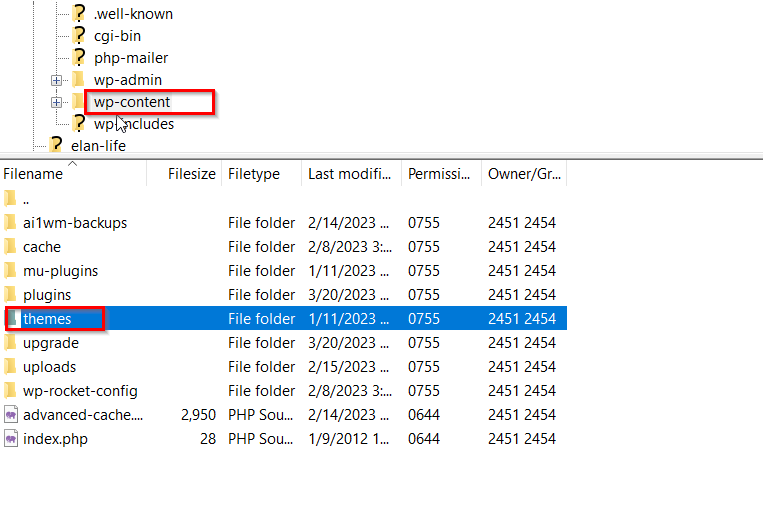This screenshot has width=763, height=524.
Task: Click the uploads folder icon
Action: tap(10, 367)
